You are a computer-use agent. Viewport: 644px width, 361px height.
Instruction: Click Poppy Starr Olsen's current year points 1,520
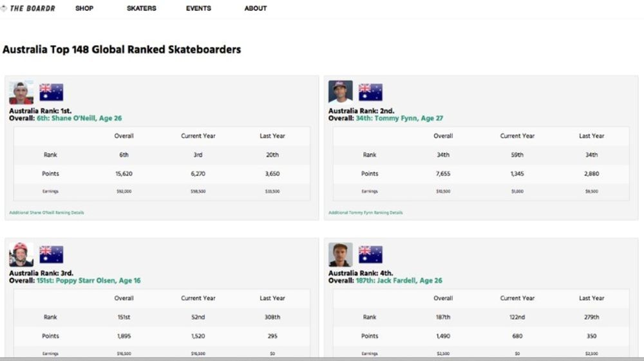[198, 336]
